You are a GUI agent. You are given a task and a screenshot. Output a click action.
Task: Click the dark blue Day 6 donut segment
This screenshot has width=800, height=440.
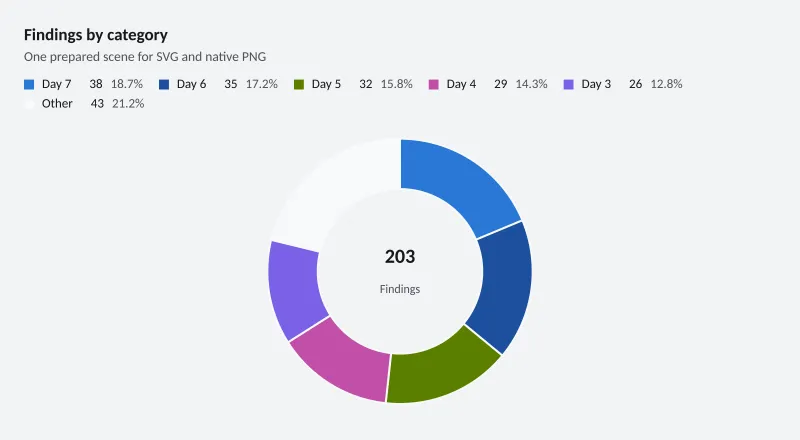[505, 288]
